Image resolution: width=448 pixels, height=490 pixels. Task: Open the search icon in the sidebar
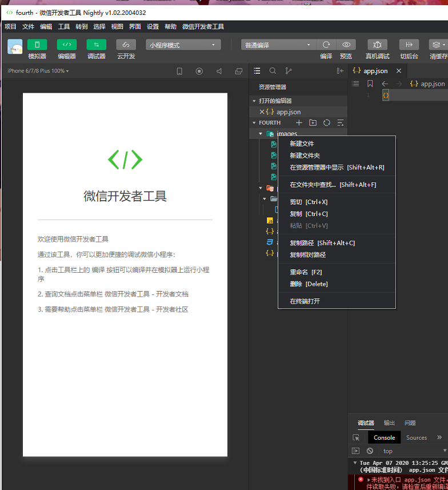click(x=273, y=71)
